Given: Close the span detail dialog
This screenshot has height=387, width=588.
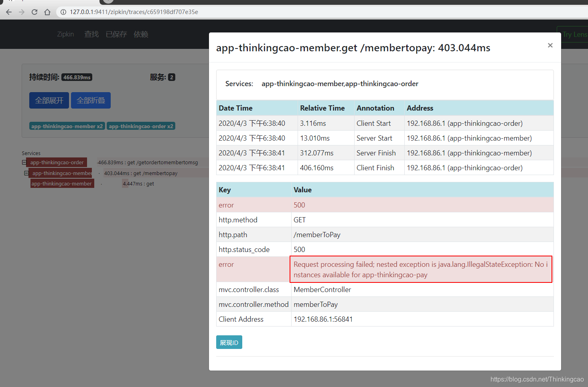Looking at the screenshot, I should (x=550, y=45).
